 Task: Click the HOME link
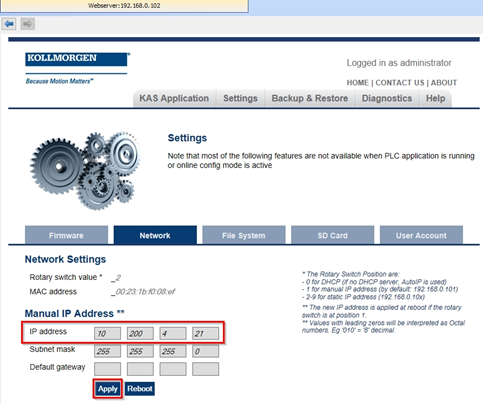[x=357, y=83]
